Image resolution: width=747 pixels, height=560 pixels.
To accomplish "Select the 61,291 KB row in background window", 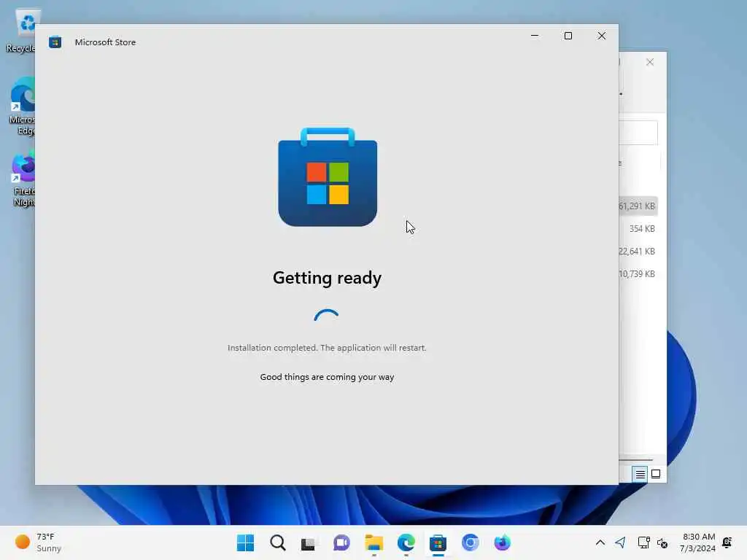I will (638, 206).
